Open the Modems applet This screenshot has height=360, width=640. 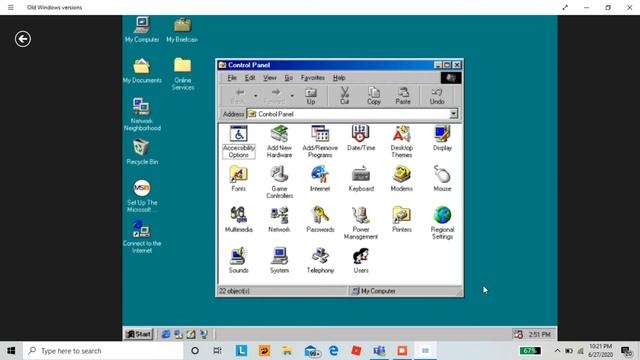[x=402, y=179]
